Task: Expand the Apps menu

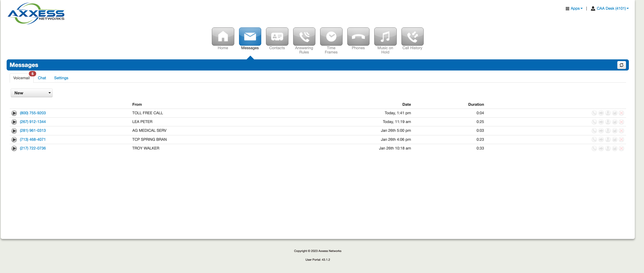Action: tap(574, 9)
